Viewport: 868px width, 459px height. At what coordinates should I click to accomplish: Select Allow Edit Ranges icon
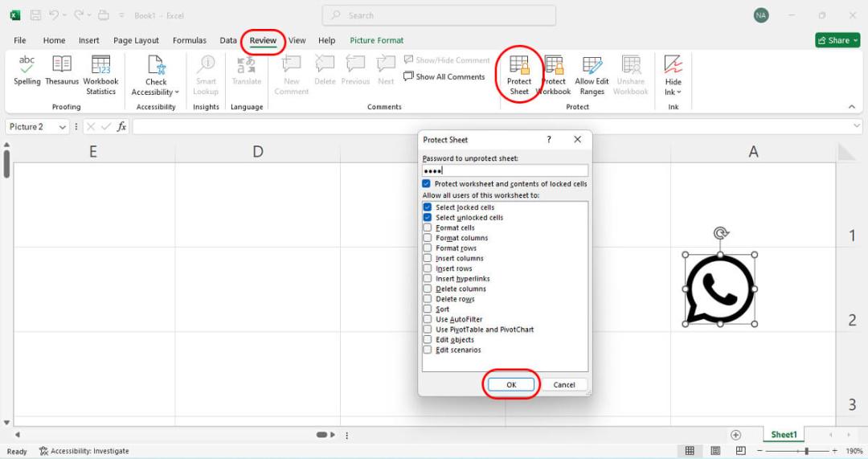(592, 76)
